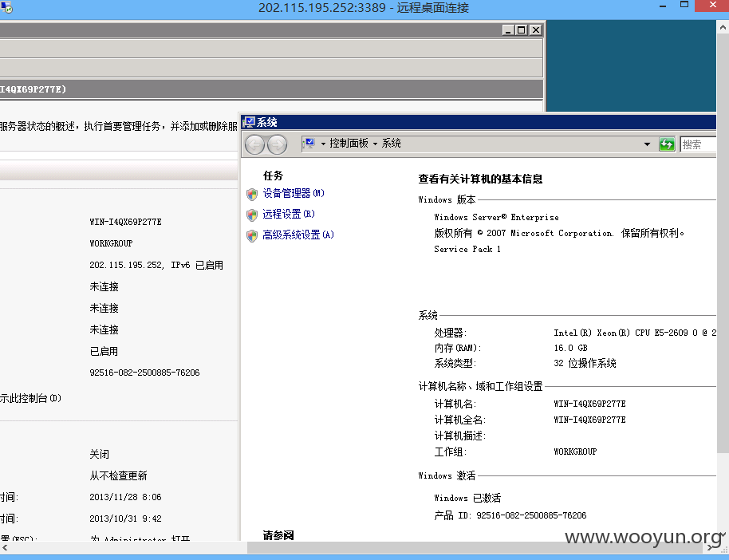Expand the dropdown arrow before System breadcrumb
The width and height of the screenshot is (729, 560).
(x=375, y=144)
